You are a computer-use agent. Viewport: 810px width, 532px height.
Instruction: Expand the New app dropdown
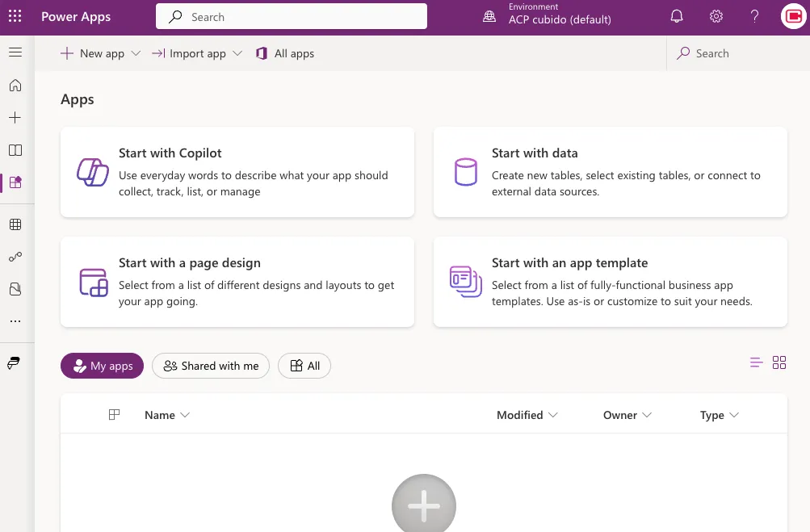[x=137, y=53]
